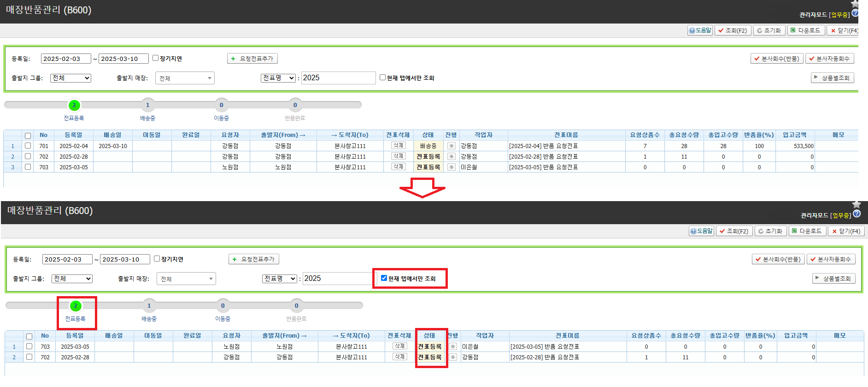Tick the checkbox for row No 701

coord(28,146)
